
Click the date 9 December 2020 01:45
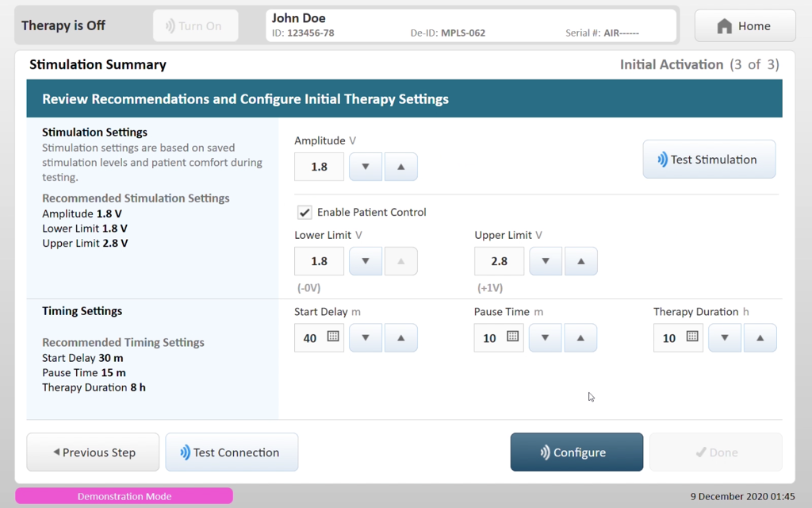pos(742,496)
